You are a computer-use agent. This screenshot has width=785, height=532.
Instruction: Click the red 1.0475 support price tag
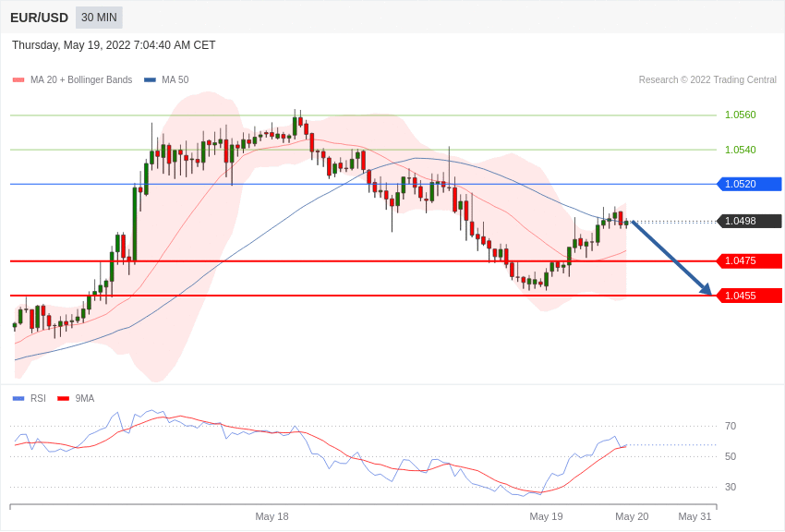(x=750, y=260)
